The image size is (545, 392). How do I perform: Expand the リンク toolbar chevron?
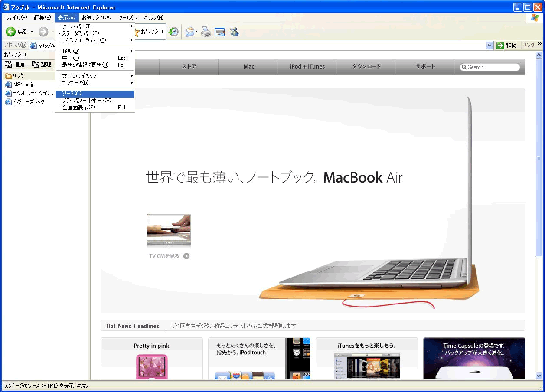[540, 44]
